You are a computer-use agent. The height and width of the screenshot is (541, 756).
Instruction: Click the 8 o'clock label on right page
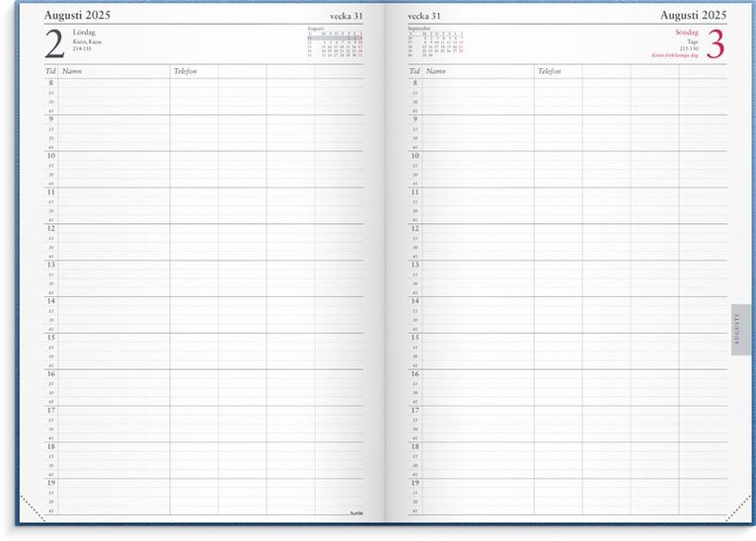point(415,83)
